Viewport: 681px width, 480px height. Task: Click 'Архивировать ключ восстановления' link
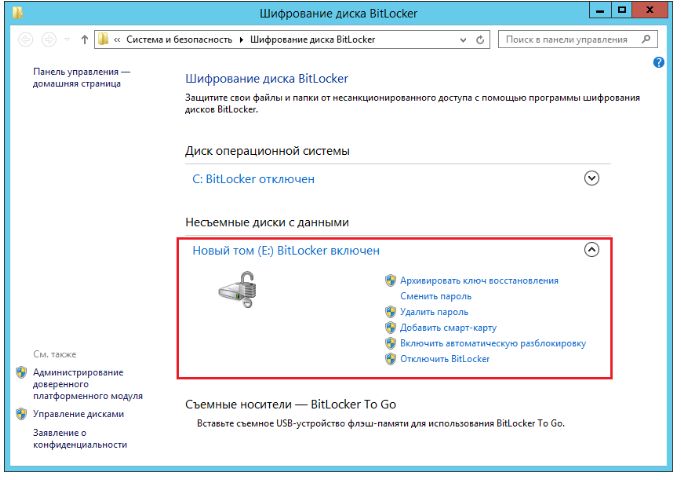click(x=478, y=281)
